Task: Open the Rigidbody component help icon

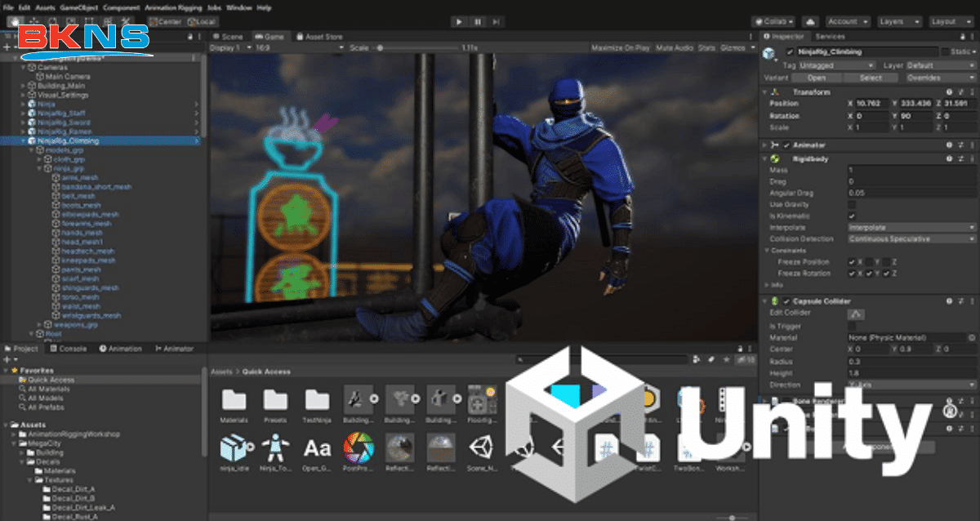Action: point(949,158)
